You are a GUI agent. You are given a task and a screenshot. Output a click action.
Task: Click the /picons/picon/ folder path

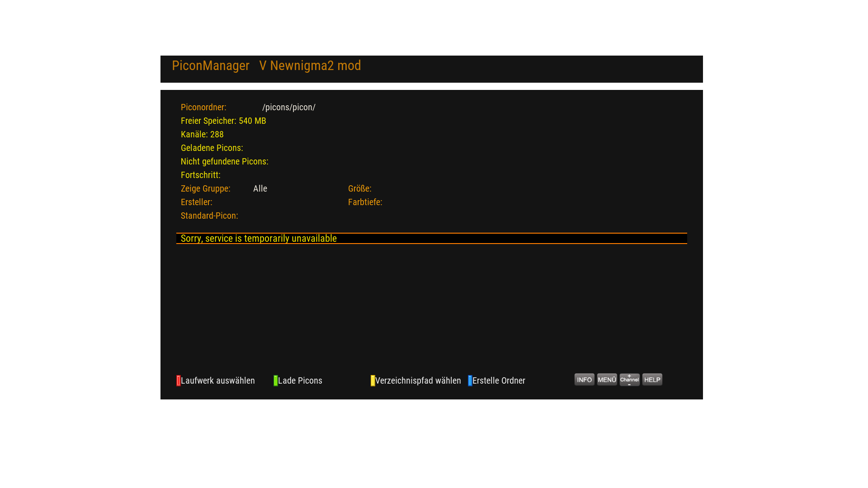(x=289, y=107)
